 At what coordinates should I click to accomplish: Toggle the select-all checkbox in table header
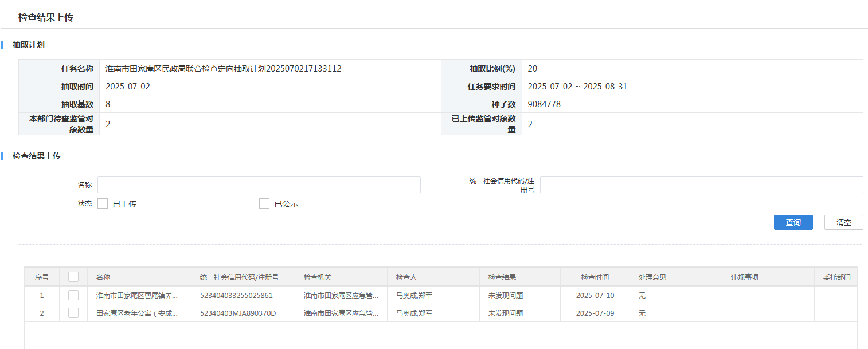[x=73, y=277]
